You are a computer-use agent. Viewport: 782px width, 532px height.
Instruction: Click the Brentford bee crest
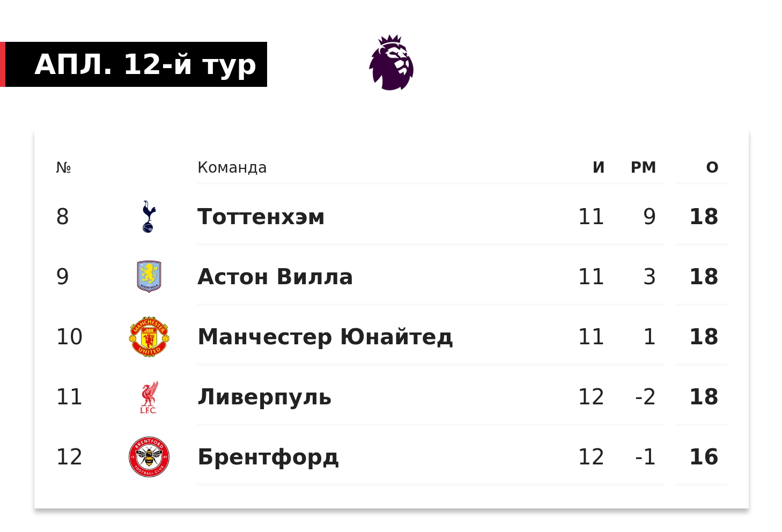[149, 457]
